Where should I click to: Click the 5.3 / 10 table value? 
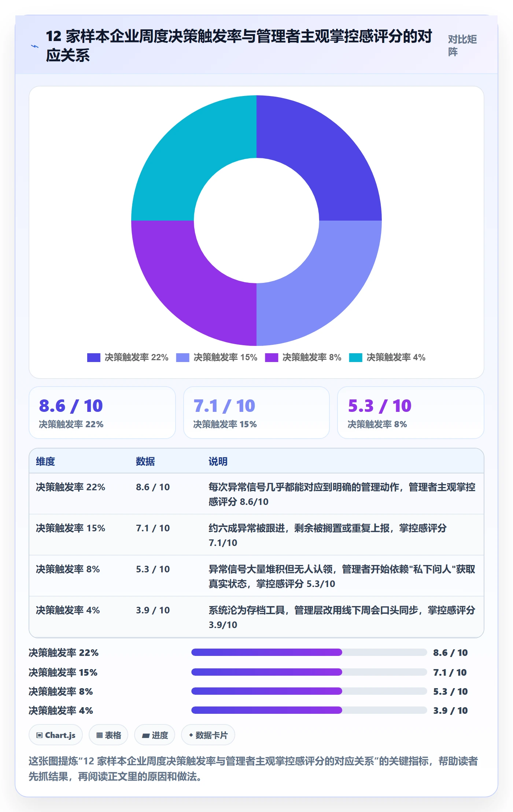click(x=153, y=569)
